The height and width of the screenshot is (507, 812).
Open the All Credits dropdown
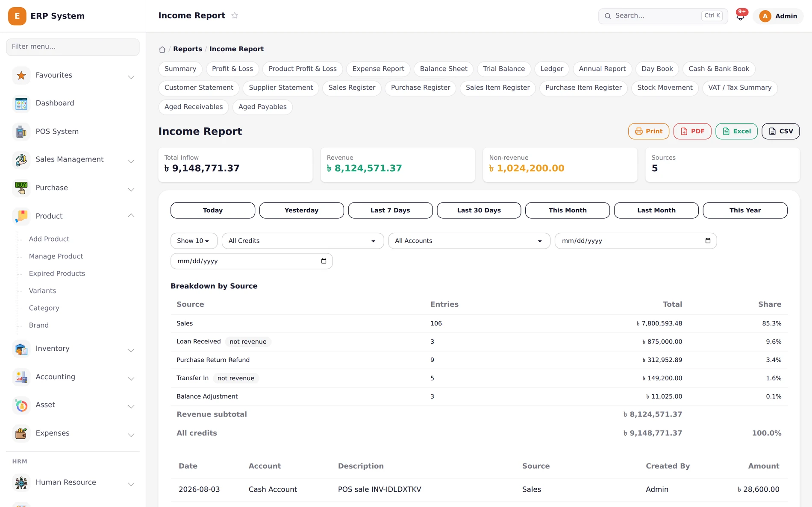pyautogui.click(x=303, y=241)
